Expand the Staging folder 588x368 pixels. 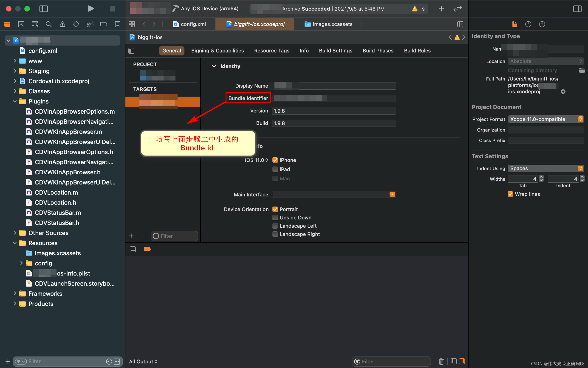point(15,71)
